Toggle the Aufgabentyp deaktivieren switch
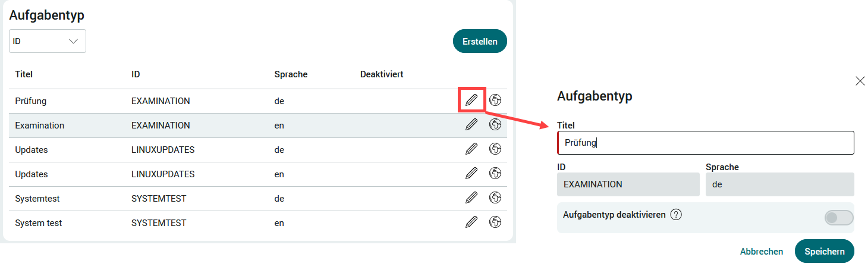The height and width of the screenshot is (276, 868). pyautogui.click(x=838, y=218)
